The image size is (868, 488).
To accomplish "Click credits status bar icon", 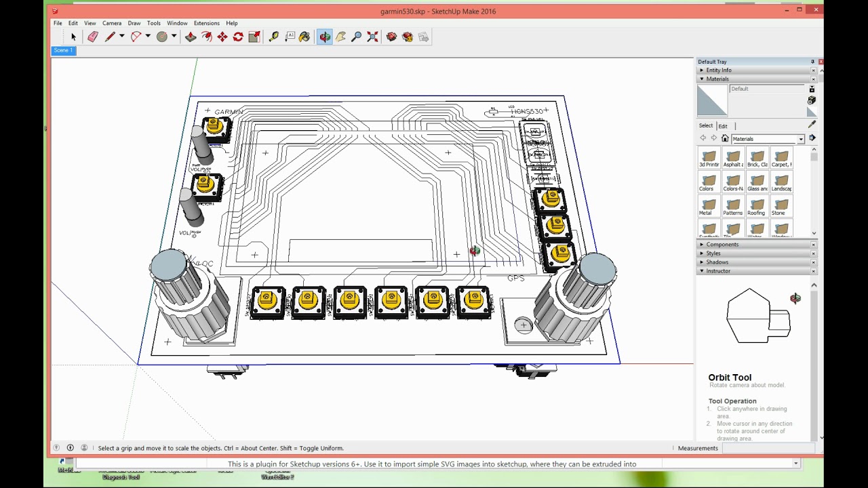I will pos(70,448).
